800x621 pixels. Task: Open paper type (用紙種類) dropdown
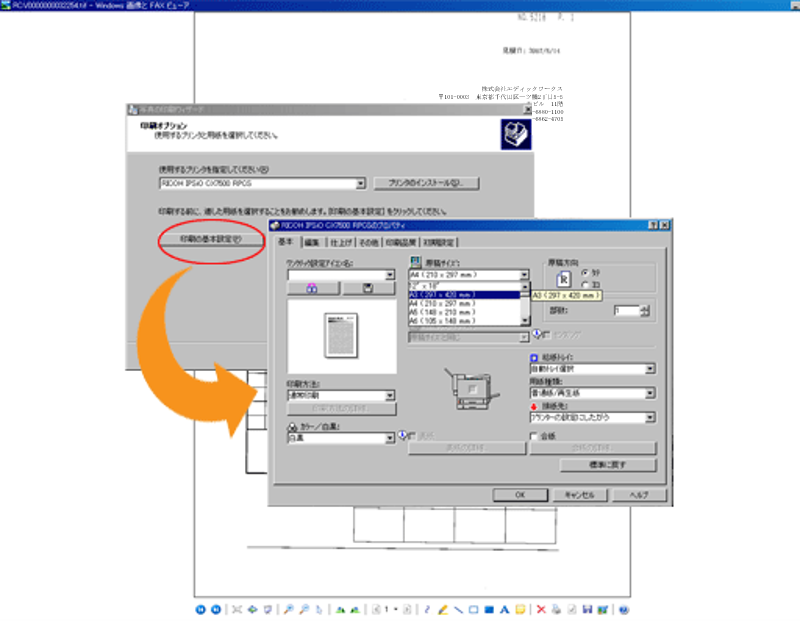[x=650, y=393]
